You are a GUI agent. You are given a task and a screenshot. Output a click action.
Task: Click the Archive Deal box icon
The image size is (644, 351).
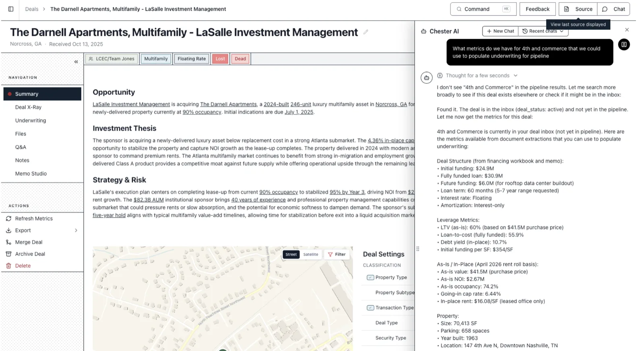point(8,254)
